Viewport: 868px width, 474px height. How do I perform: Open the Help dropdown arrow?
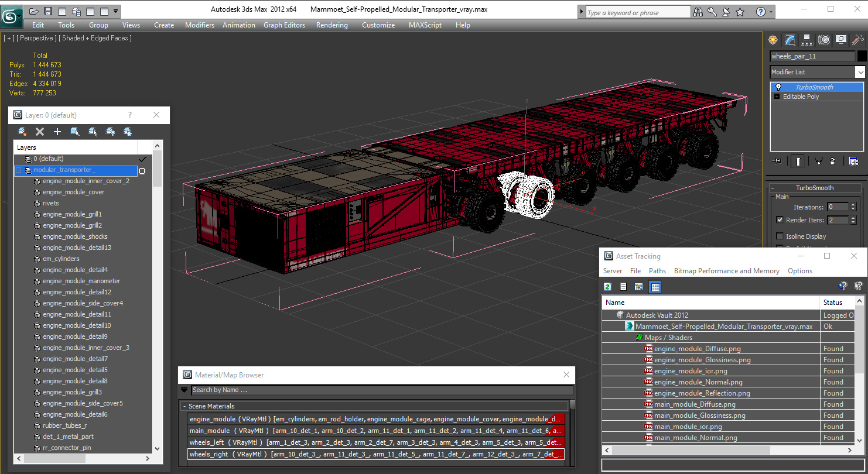point(770,12)
